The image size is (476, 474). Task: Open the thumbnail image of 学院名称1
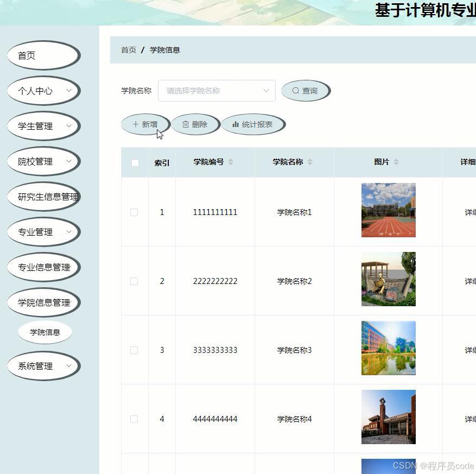click(x=388, y=210)
